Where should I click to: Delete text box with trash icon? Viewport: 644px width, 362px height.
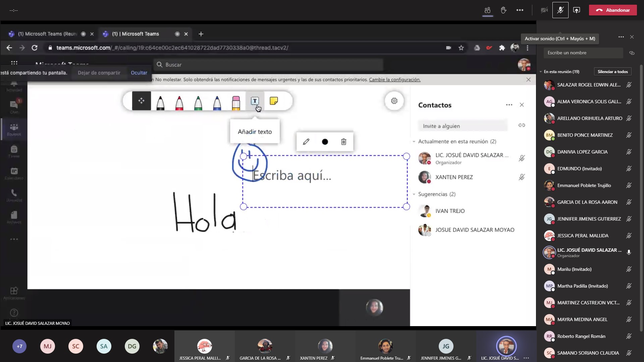pos(343,142)
